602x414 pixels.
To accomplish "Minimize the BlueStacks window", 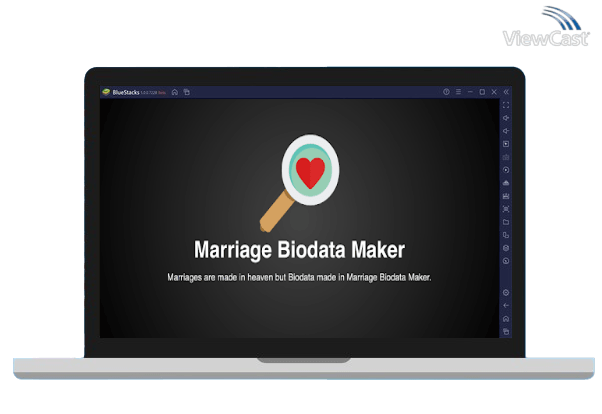I will coord(470,92).
